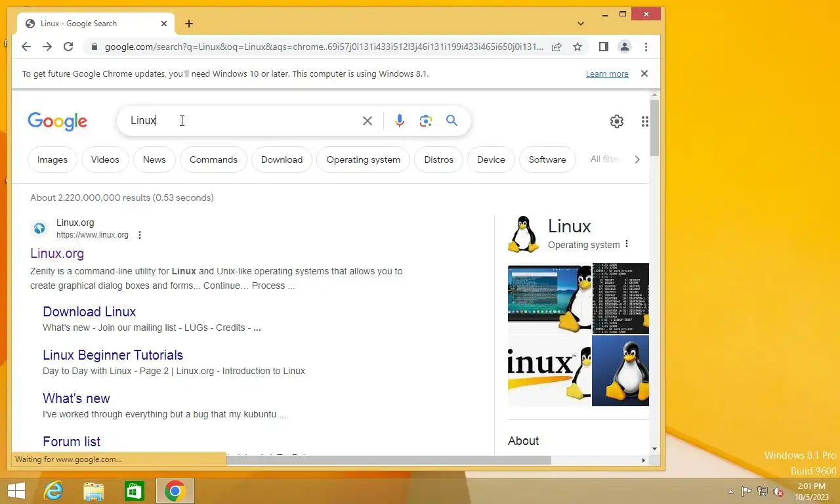Filter results by Software
This screenshot has height=504, width=840.
click(x=547, y=159)
